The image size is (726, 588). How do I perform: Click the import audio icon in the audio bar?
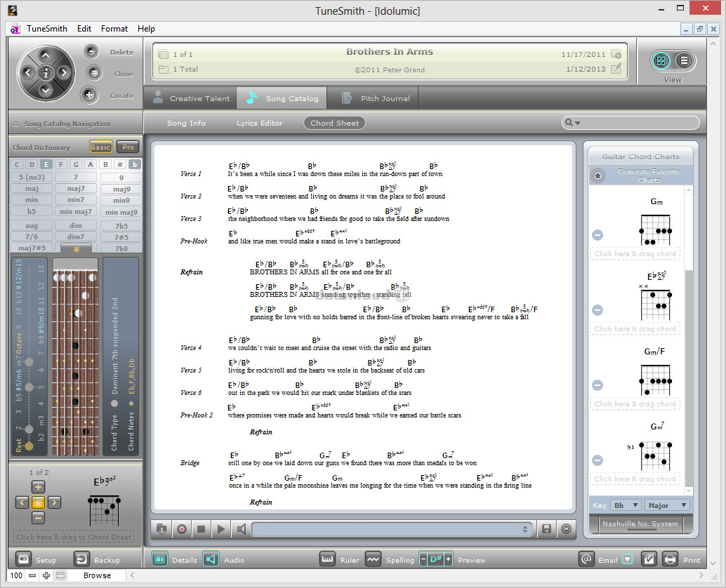(161, 529)
